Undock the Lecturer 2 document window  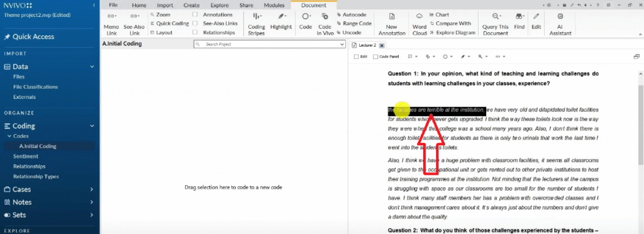tap(636, 57)
